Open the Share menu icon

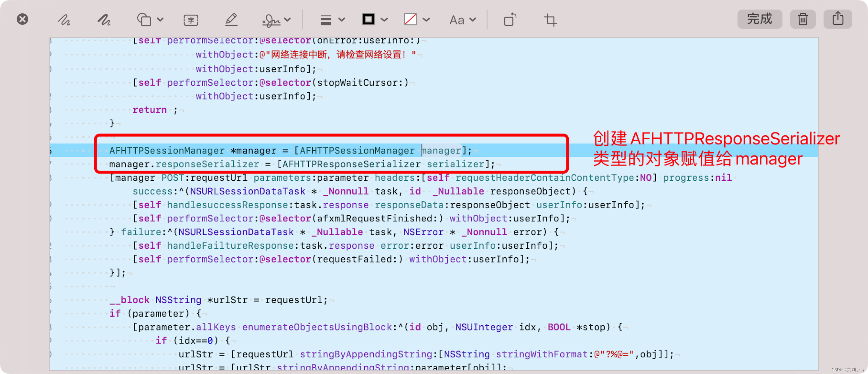(838, 19)
